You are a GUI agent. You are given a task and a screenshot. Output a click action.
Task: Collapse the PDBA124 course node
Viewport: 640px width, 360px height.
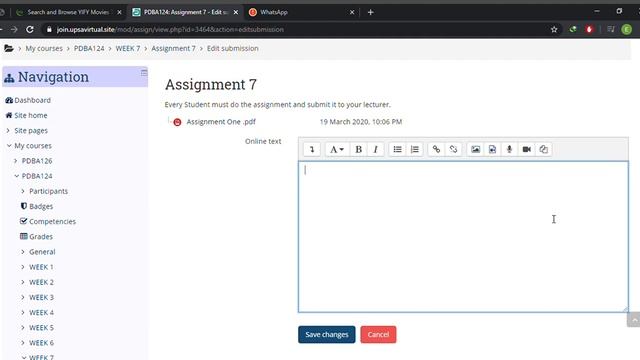tap(16, 176)
